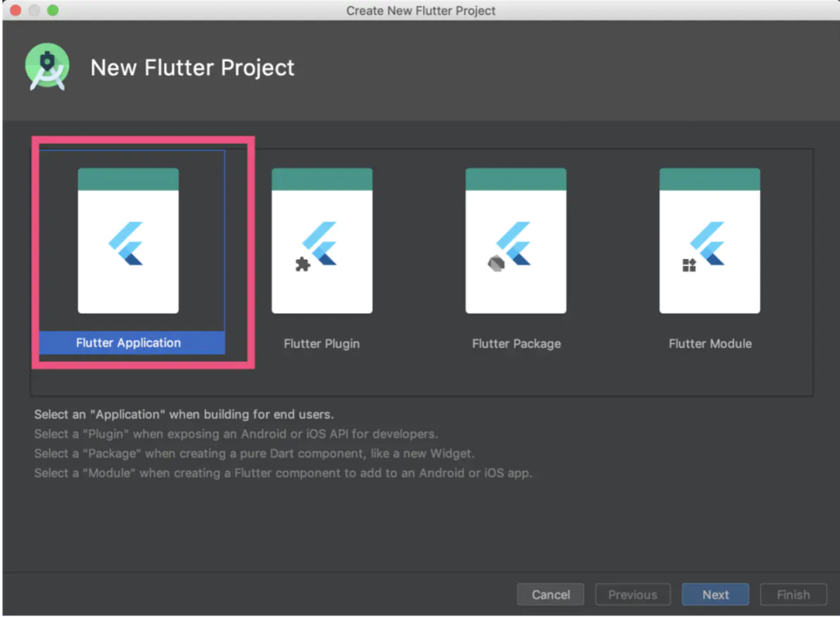840x617 pixels.
Task: Pick the Flutter Package card icon
Action: (x=516, y=241)
